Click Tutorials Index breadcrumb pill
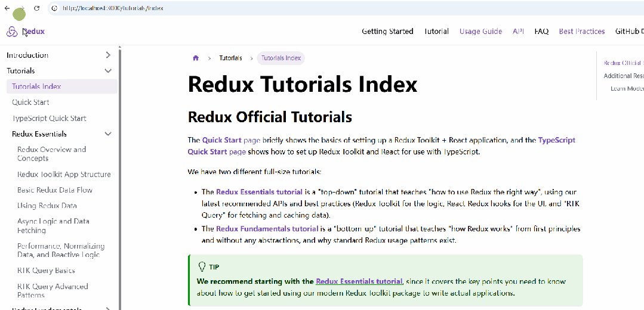This screenshot has width=644, height=310. pyautogui.click(x=281, y=58)
